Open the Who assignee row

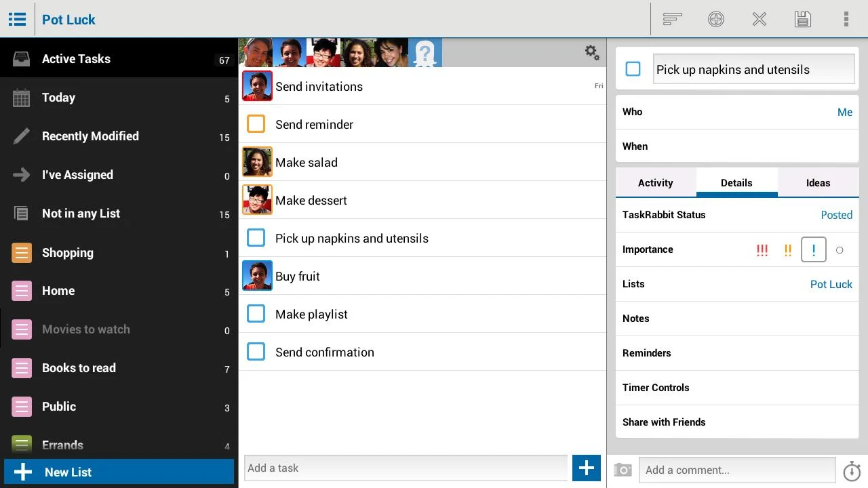pos(737,112)
